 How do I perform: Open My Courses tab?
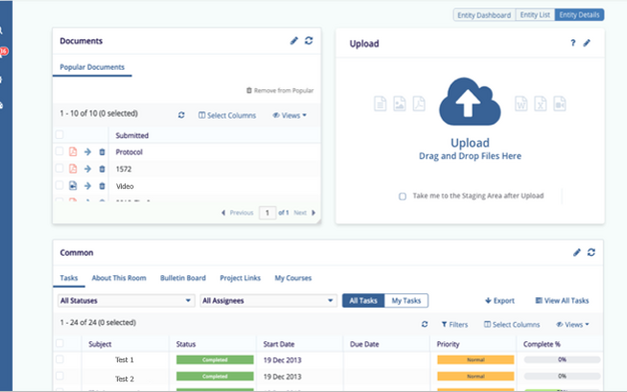point(293,278)
